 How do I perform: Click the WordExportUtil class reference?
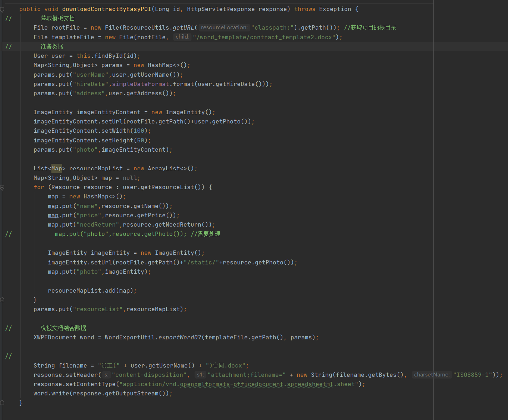pyautogui.click(x=130, y=338)
